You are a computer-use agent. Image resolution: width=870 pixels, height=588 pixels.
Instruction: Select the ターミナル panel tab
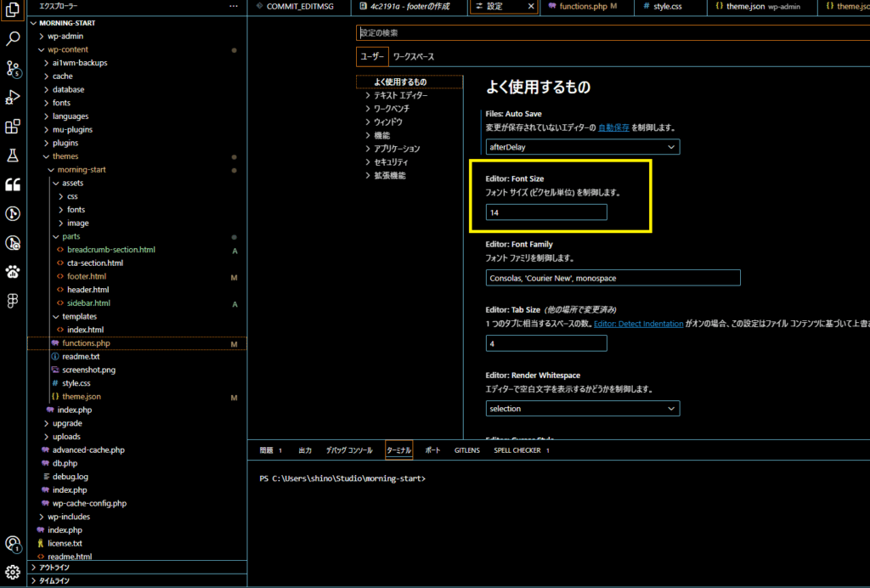[x=399, y=450]
